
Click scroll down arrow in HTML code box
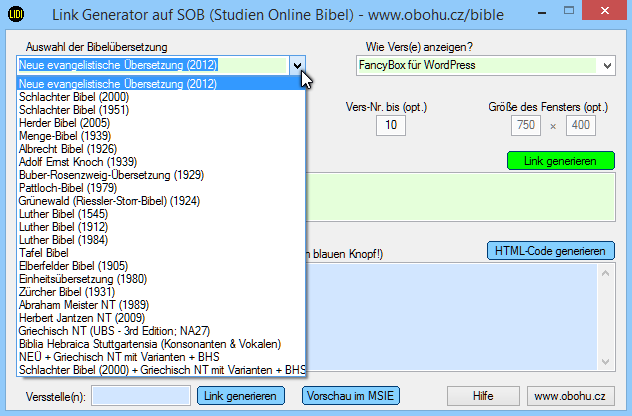605,362
